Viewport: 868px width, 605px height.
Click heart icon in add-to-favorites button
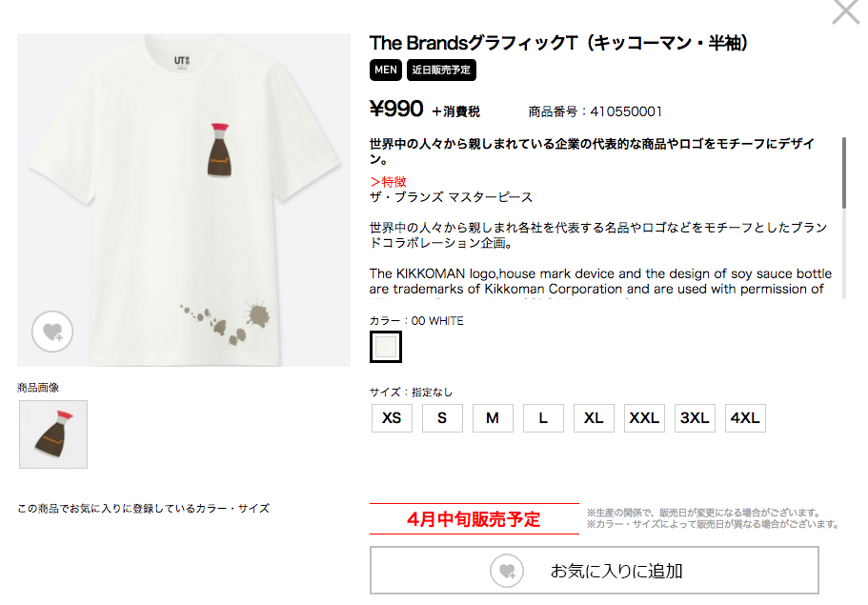pos(507,571)
